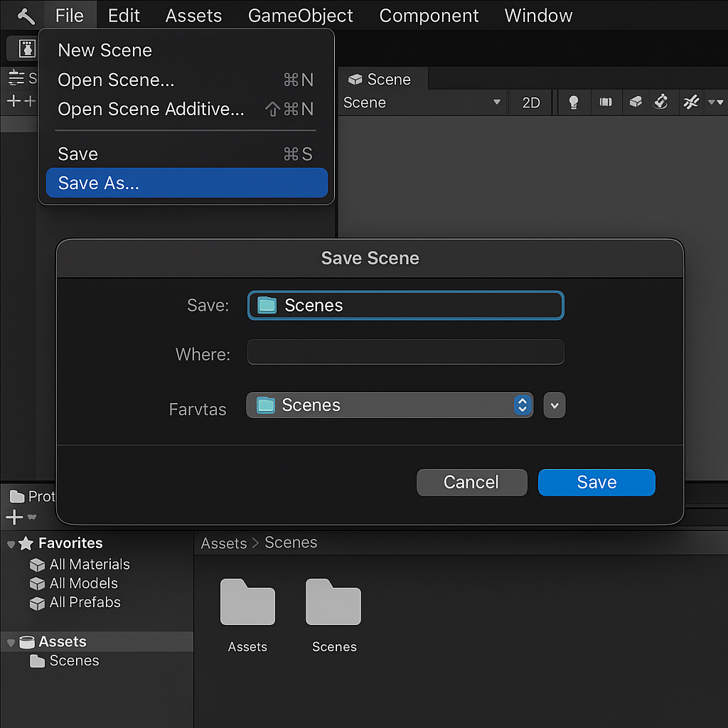Viewport: 728px width, 728px height.
Task: Click Scenes in the breadcrumb path
Action: pos(291,542)
